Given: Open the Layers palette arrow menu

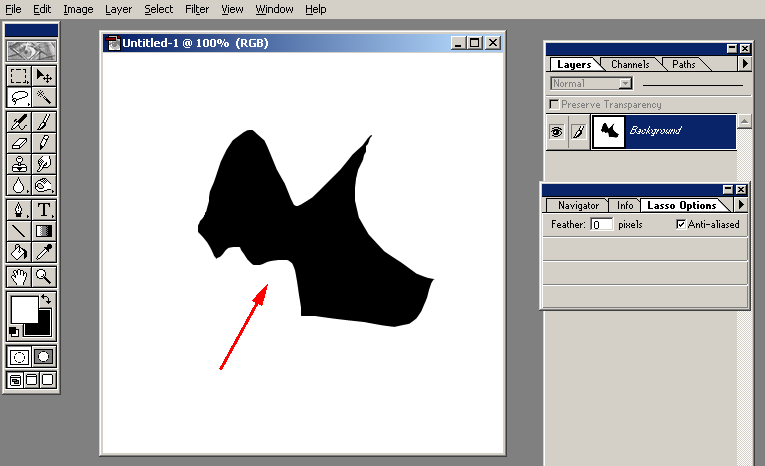Looking at the screenshot, I should tap(745, 63).
